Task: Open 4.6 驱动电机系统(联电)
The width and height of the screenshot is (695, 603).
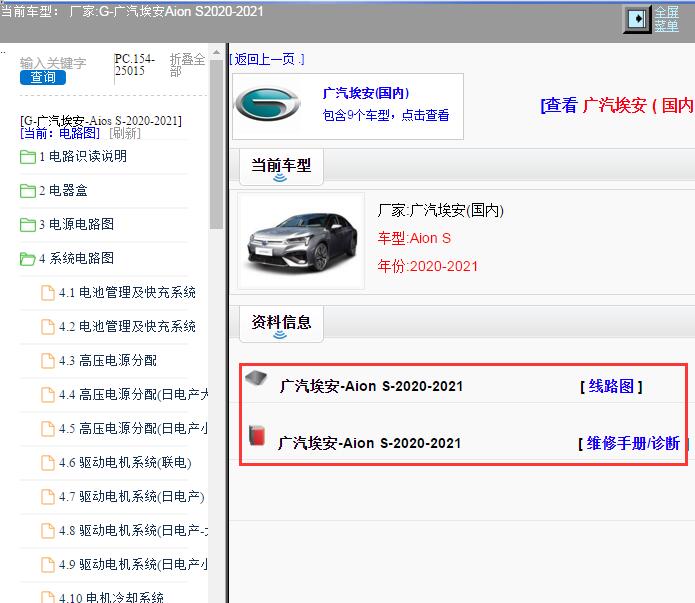Action: [125, 463]
